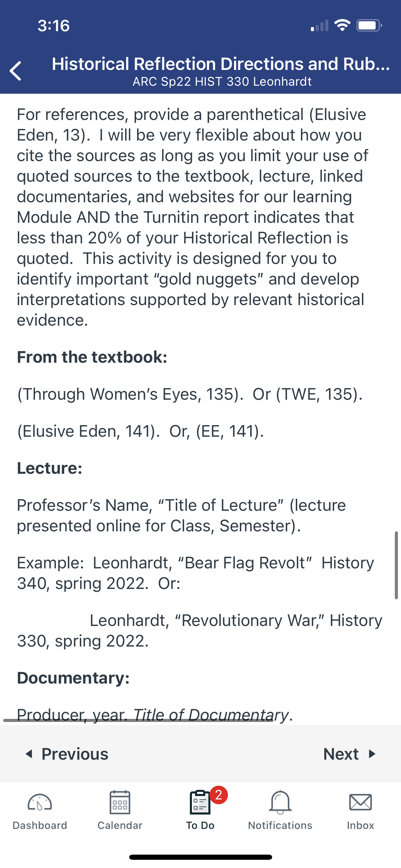
Task: Go to the Next module item
Action: click(x=350, y=754)
